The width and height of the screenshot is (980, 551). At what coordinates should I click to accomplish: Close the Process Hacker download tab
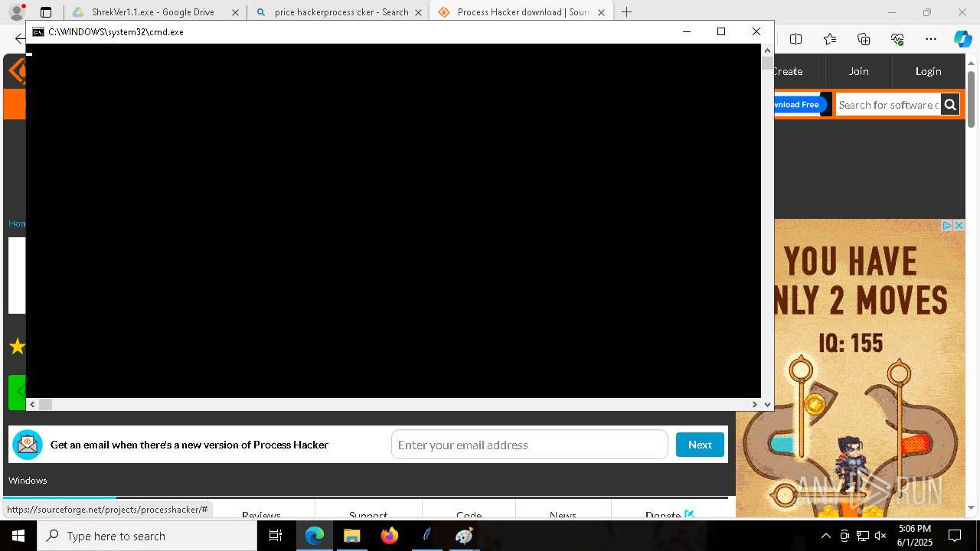pos(601,12)
